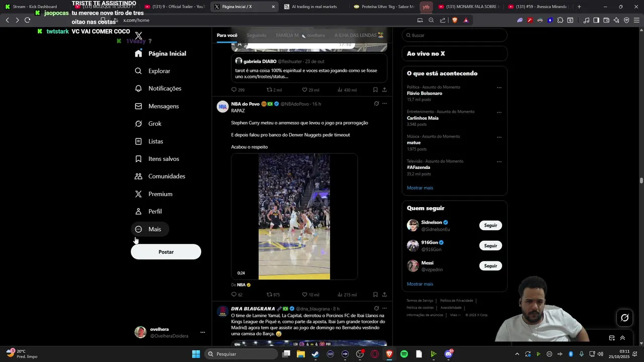This screenshot has width=644, height=362.
Task: Open Steam from the taskbar
Action: (315, 354)
